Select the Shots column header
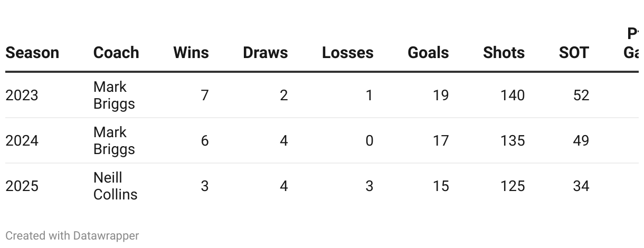This screenshot has width=644, height=248. pos(504,53)
